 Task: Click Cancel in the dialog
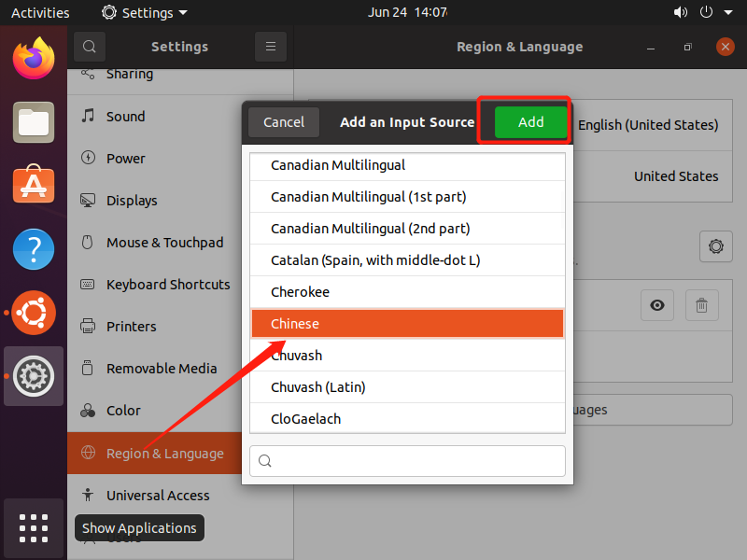click(284, 122)
